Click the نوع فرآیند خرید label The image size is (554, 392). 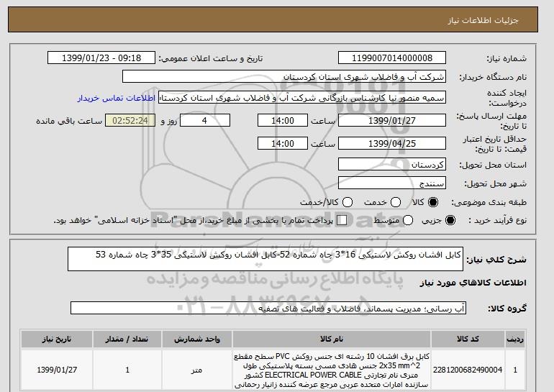[x=497, y=220]
